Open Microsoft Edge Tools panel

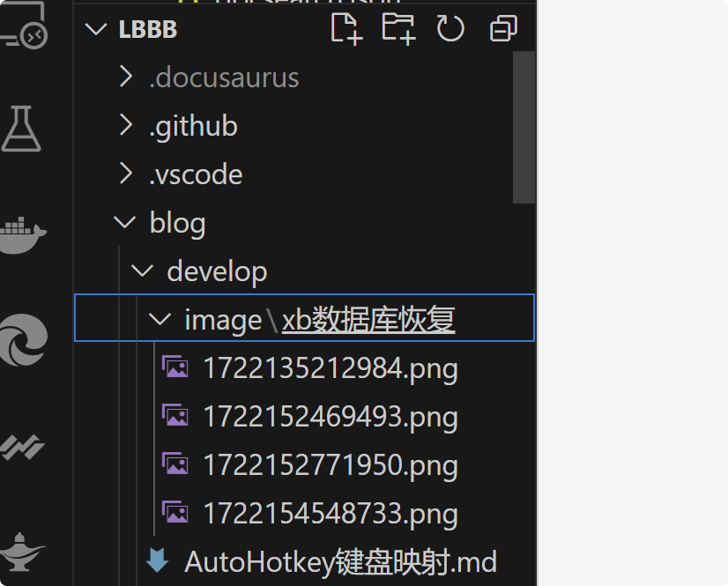click(x=22, y=340)
